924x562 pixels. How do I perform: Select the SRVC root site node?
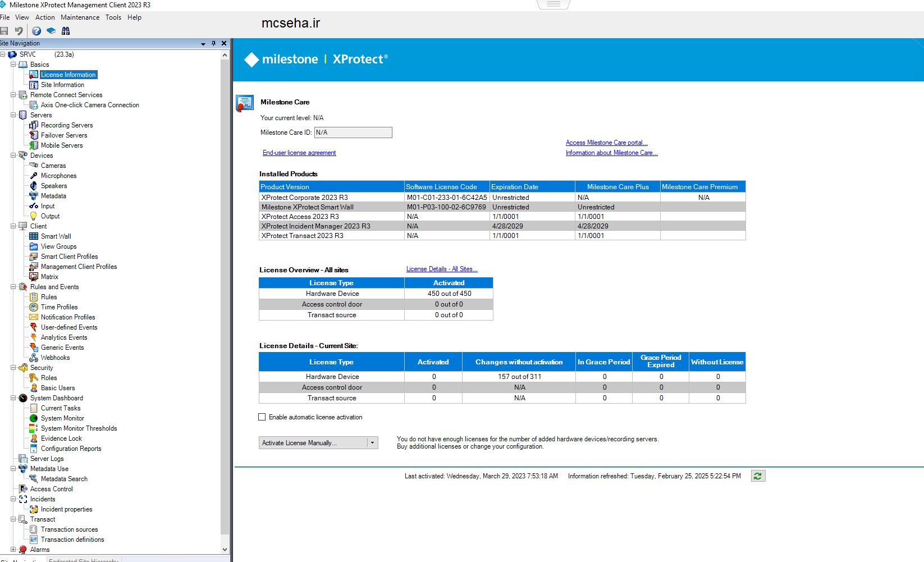point(28,54)
